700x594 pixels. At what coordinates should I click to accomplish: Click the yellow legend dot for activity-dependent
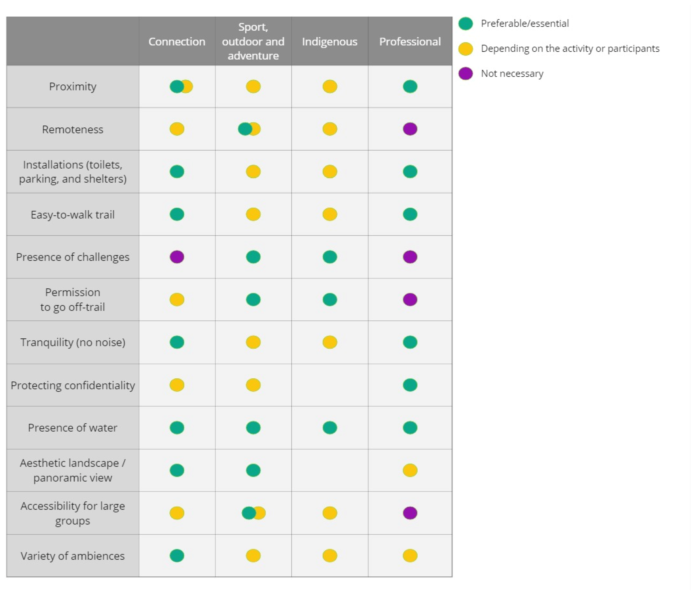(x=465, y=49)
